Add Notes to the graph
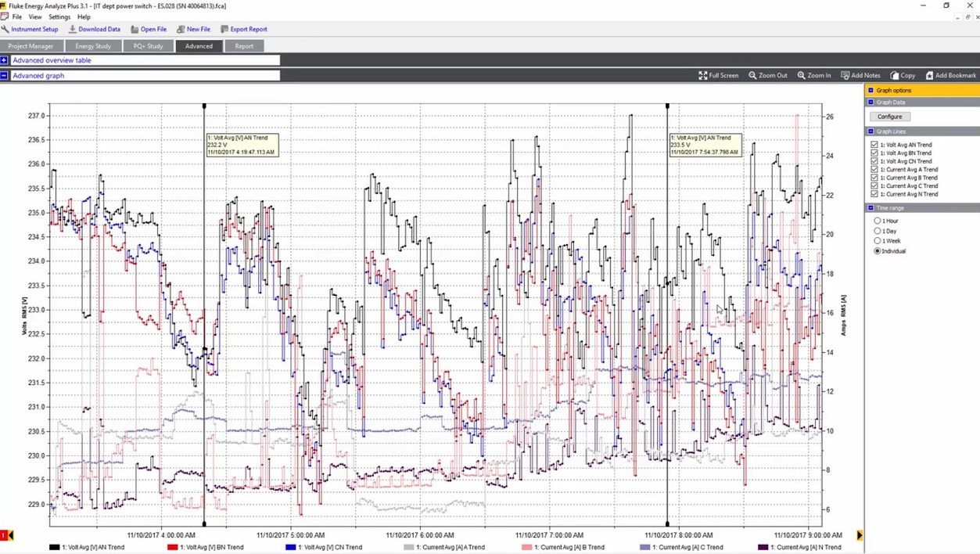980x554 pixels. [860, 76]
